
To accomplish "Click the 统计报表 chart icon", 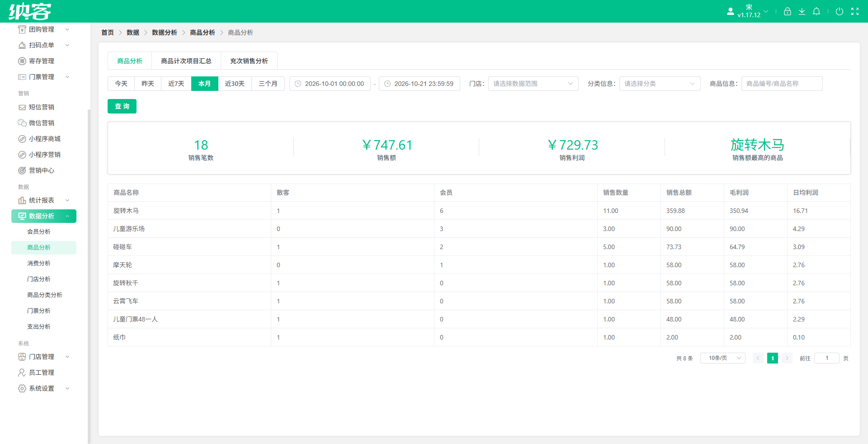I will coord(22,200).
